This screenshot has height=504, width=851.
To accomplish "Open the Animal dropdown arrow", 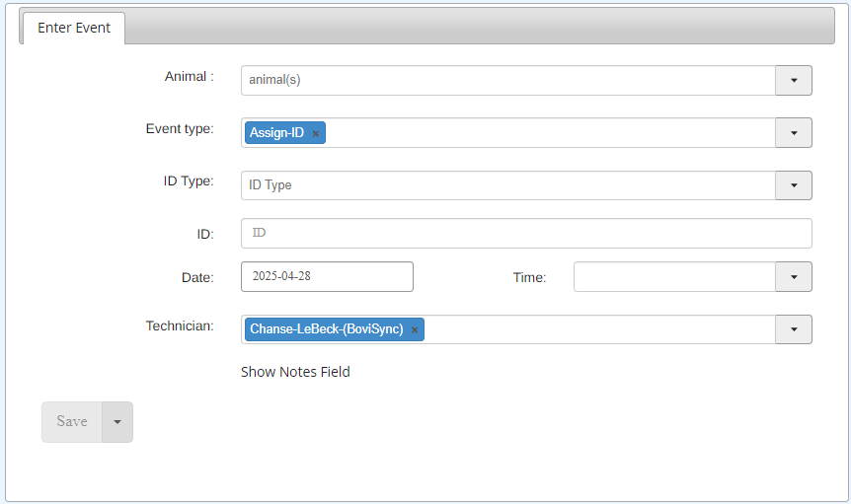I will 794,80.
